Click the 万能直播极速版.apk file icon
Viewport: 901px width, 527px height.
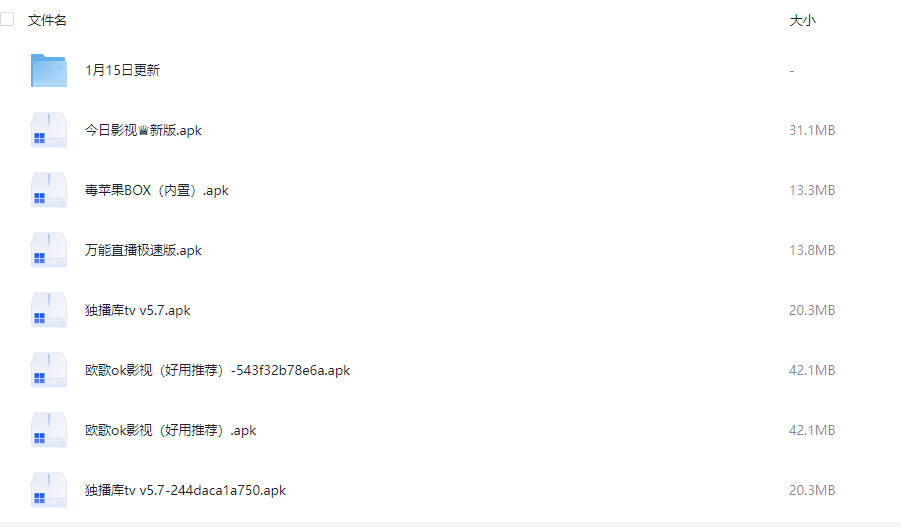tap(49, 250)
